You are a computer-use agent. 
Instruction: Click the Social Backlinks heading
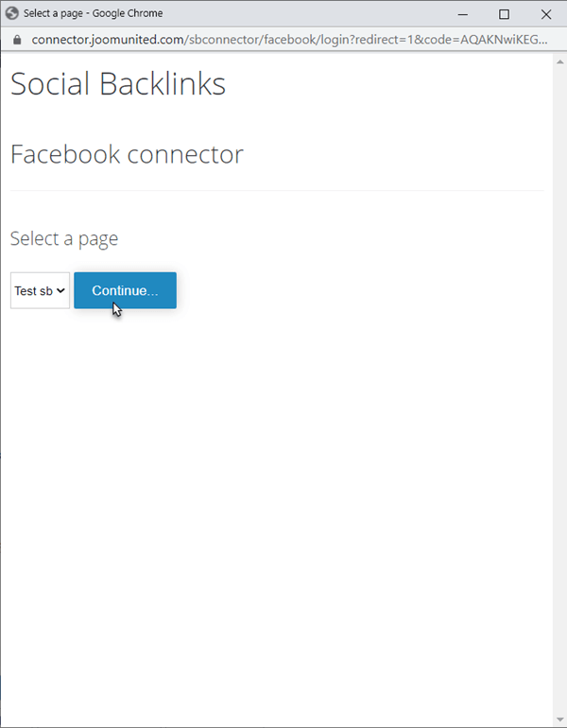(118, 84)
